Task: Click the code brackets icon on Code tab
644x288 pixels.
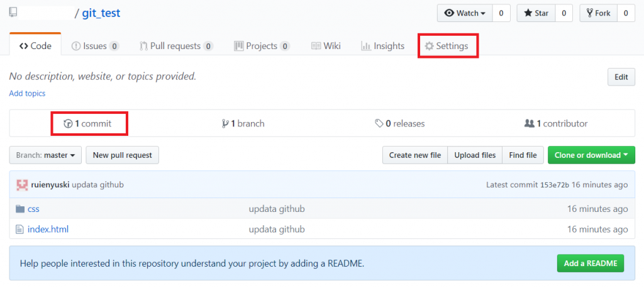Action: point(24,46)
